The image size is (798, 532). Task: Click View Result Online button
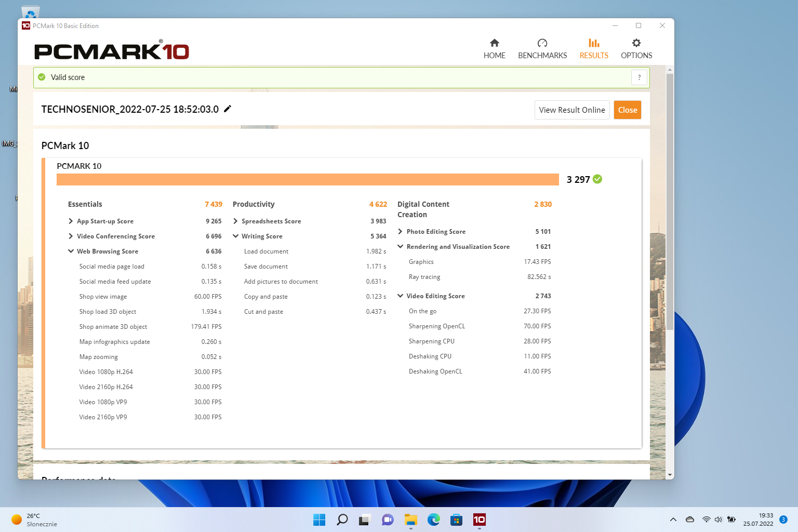[x=571, y=110]
